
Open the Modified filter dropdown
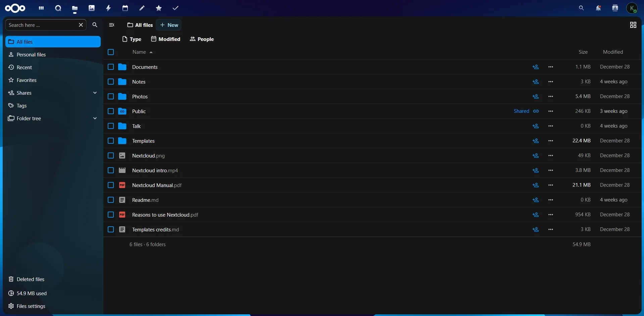(166, 39)
